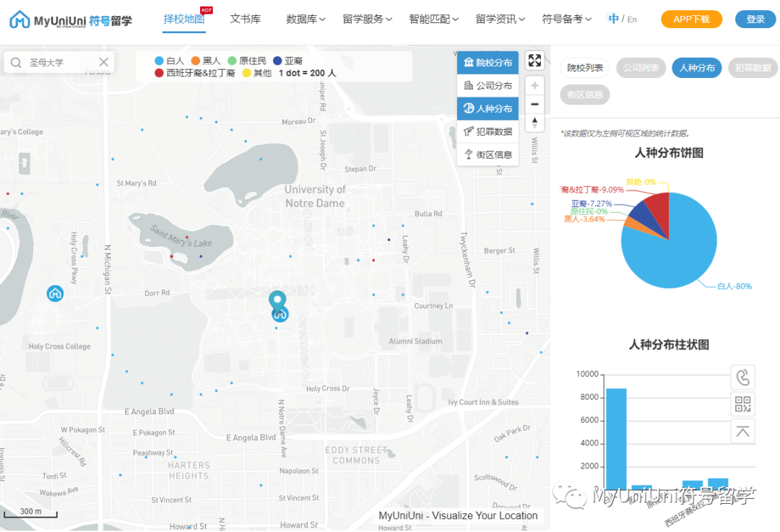Click the Ivy Court Inn & Suites label

click(483, 402)
